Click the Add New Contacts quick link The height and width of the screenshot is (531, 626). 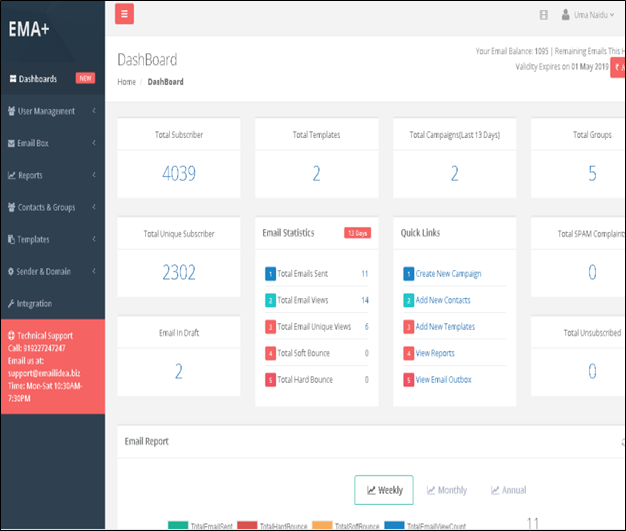tap(442, 300)
